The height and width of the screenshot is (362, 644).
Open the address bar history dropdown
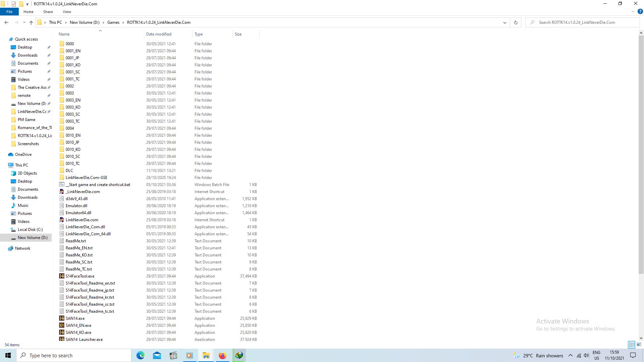504,22
